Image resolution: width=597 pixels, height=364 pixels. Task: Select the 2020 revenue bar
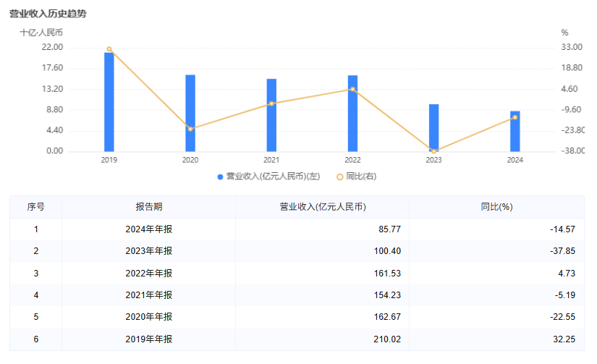pos(190,113)
